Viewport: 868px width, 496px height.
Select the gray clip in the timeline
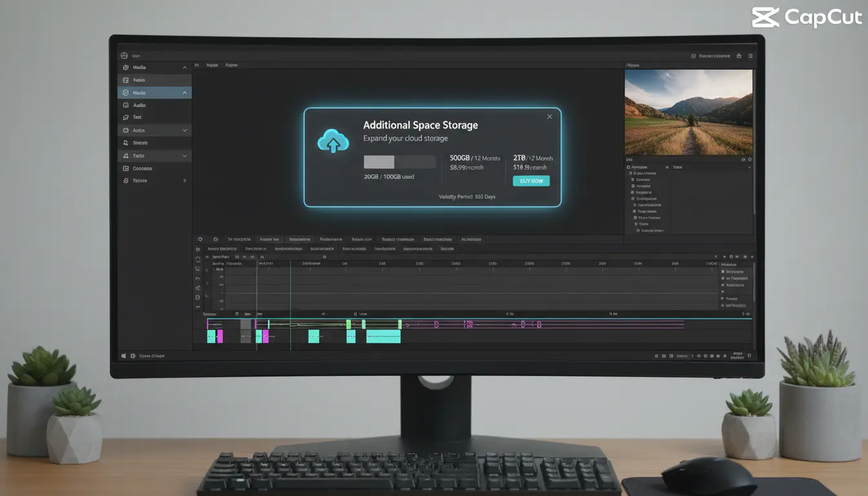[x=245, y=331]
